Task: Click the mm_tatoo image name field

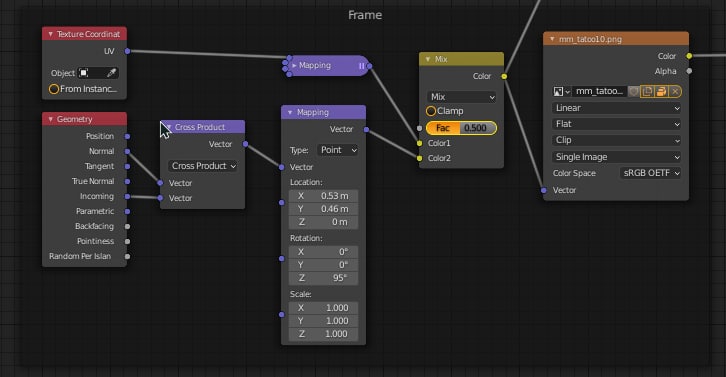Action: coord(600,92)
